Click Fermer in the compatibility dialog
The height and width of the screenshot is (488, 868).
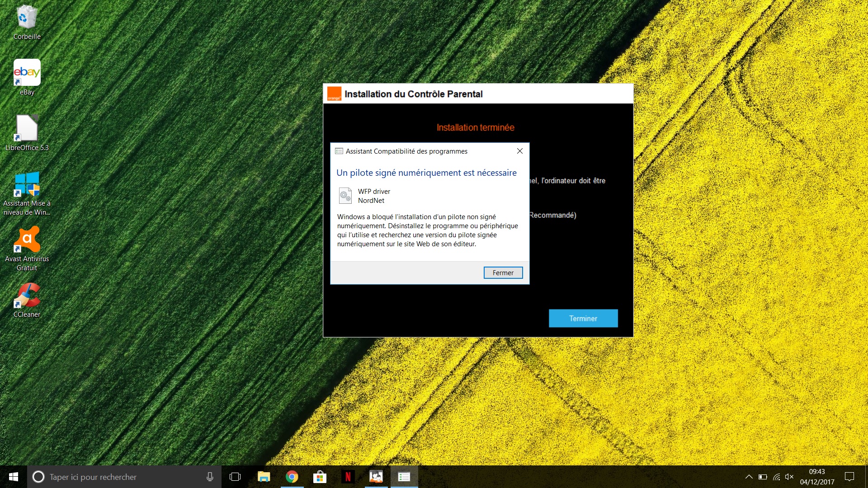503,272
